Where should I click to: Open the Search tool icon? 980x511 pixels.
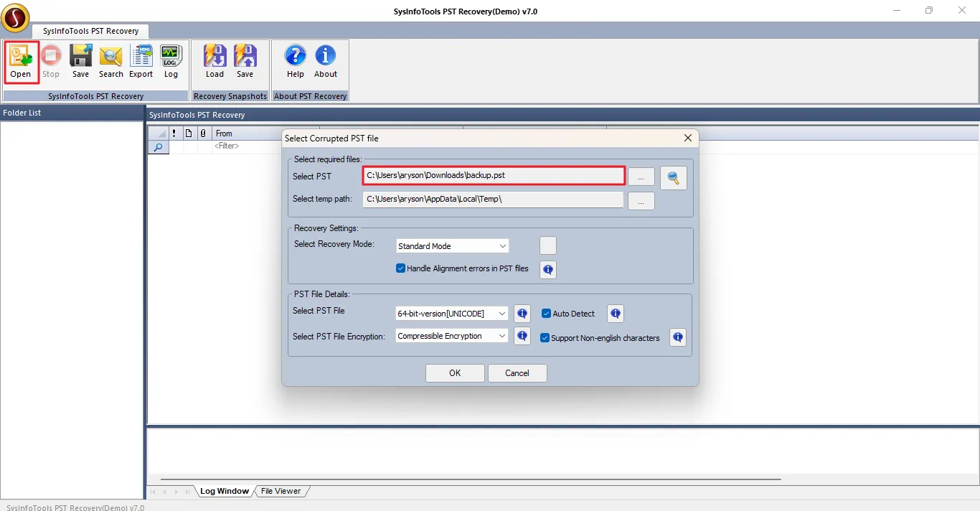(x=110, y=62)
